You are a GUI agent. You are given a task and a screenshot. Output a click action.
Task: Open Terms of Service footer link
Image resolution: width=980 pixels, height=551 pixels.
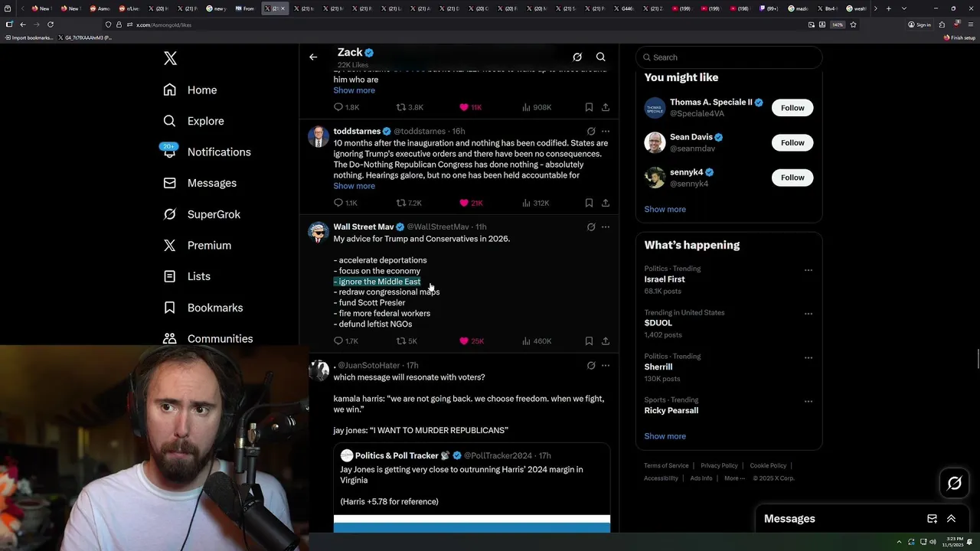coord(666,465)
